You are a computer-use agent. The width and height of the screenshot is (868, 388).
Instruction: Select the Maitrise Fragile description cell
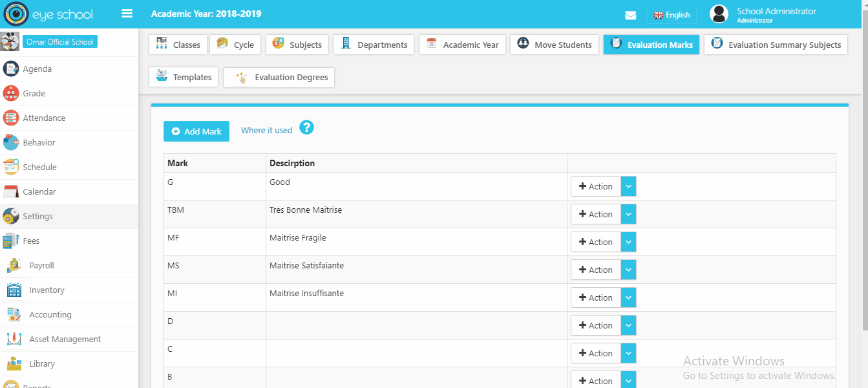click(416, 242)
